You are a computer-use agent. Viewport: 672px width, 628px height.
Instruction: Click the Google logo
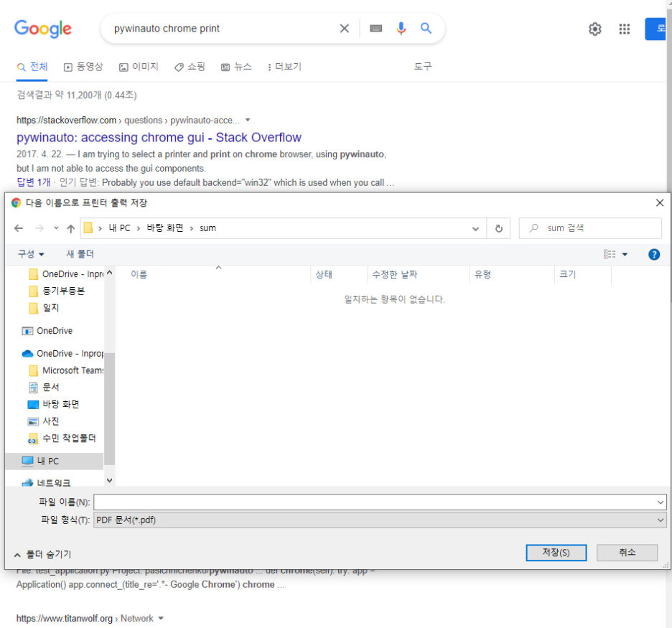pos(43,29)
